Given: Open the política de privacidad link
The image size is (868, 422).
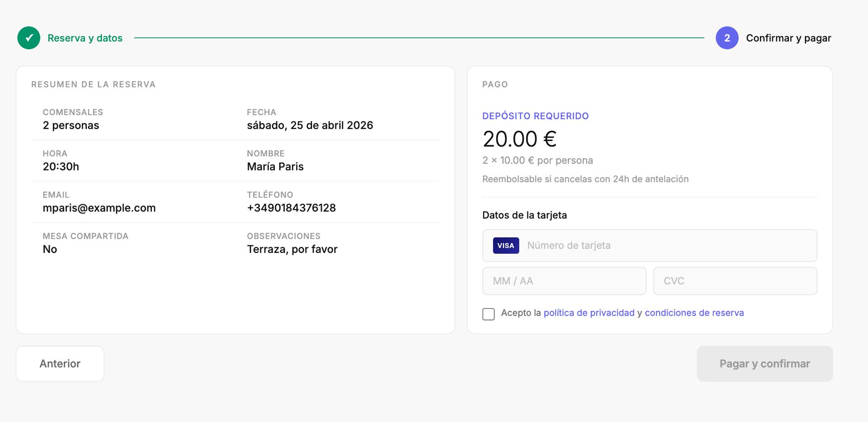Looking at the screenshot, I should click(589, 313).
